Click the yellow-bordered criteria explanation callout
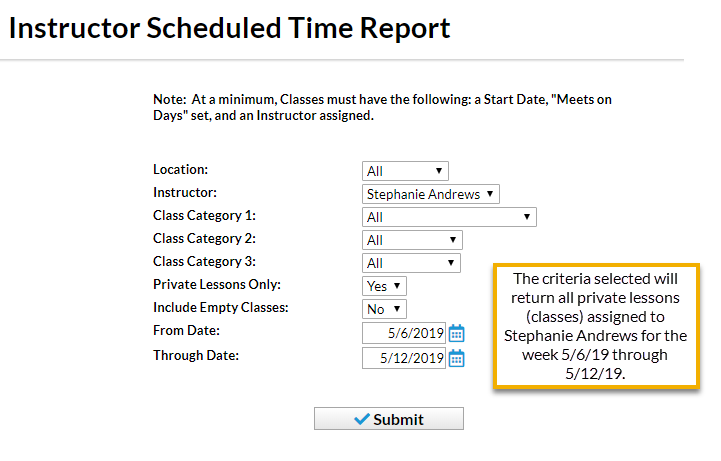Viewport: 721px width, 461px height. point(596,326)
